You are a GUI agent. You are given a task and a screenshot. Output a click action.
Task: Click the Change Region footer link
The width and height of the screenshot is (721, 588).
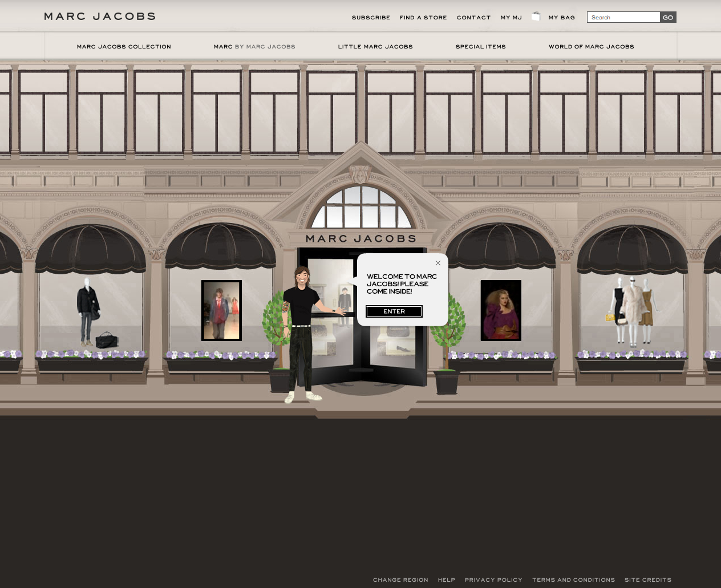[400, 580]
